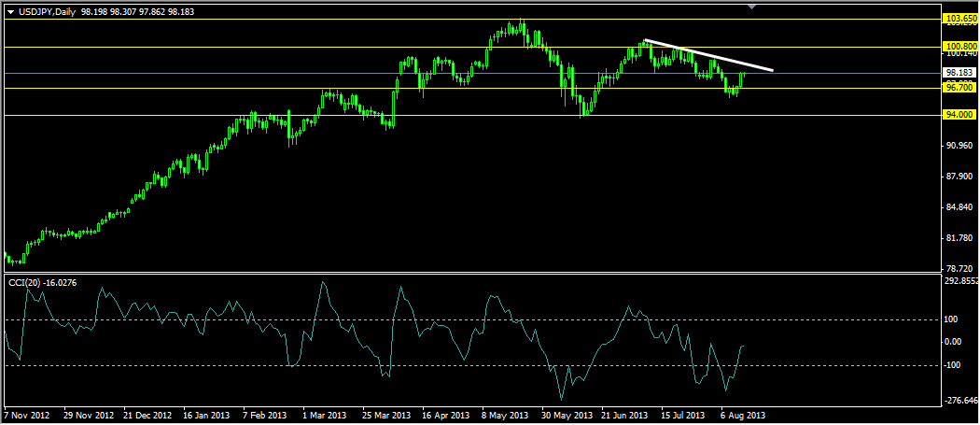
Task: Click the 7 Nov 2012 date label
Action: coord(25,416)
